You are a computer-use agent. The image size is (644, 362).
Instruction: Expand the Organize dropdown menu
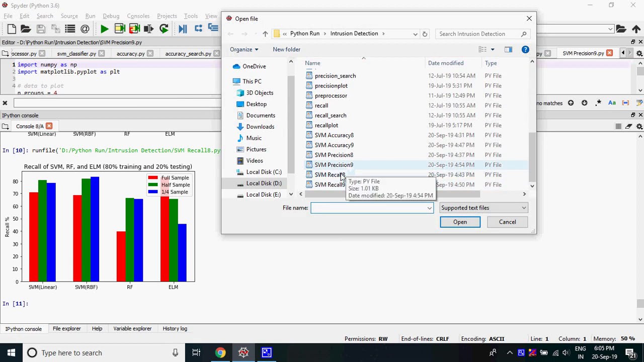244,49
